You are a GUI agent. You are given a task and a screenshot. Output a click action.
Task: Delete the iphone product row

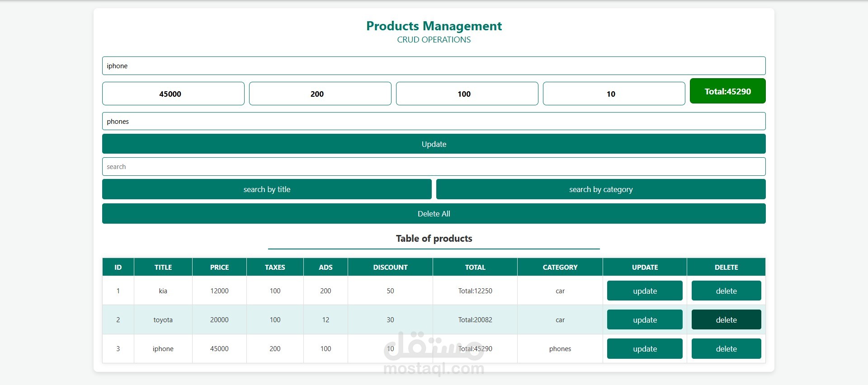726,349
